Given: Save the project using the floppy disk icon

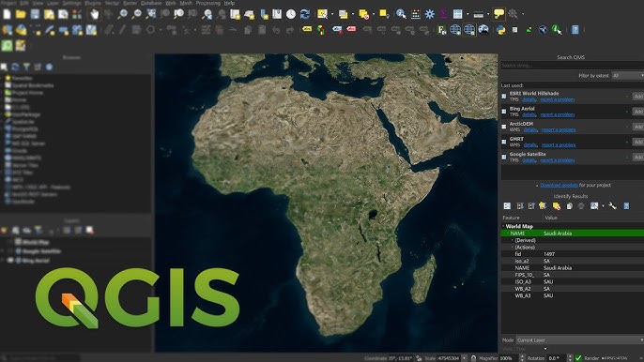Looking at the screenshot, I should pyautogui.click(x=35, y=14).
